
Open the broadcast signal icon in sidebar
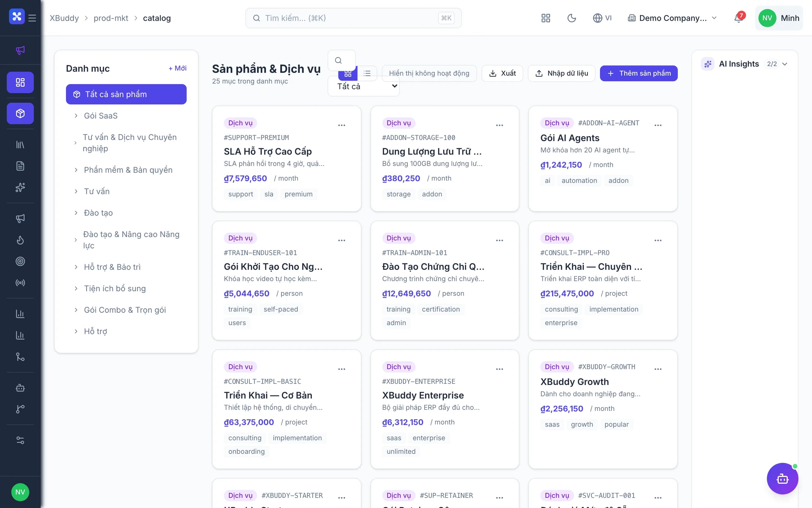coord(20,283)
